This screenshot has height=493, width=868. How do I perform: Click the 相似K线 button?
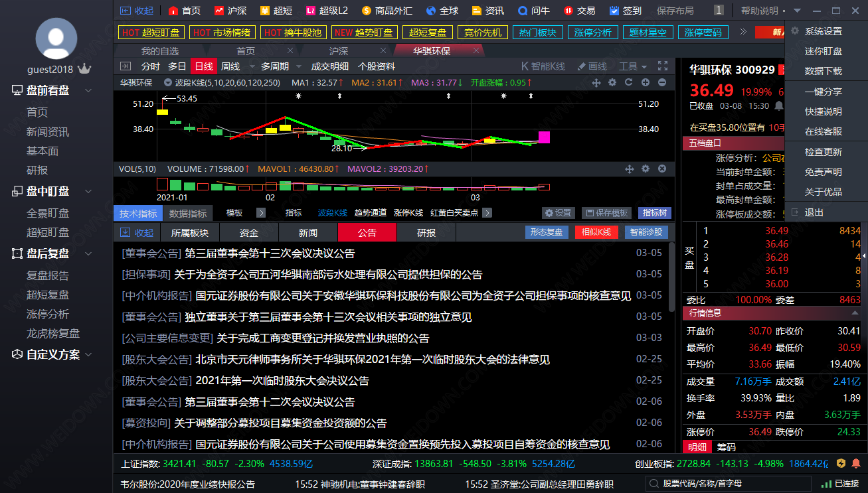click(596, 232)
